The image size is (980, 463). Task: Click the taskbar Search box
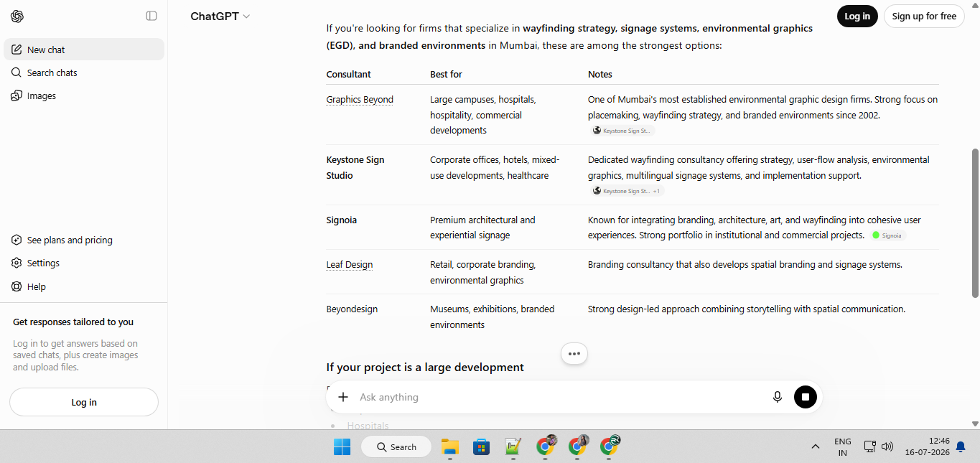click(x=396, y=446)
